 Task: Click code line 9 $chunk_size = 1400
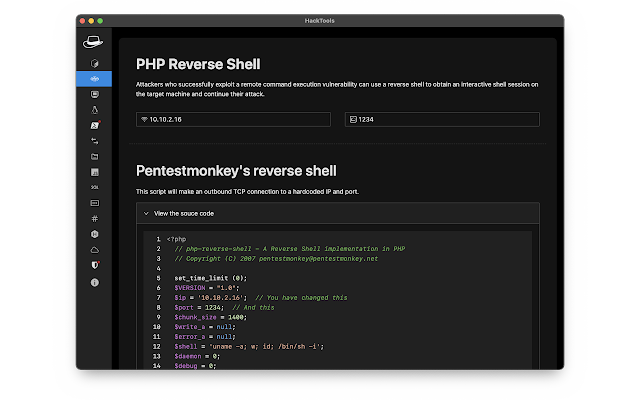pyautogui.click(x=211, y=317)
